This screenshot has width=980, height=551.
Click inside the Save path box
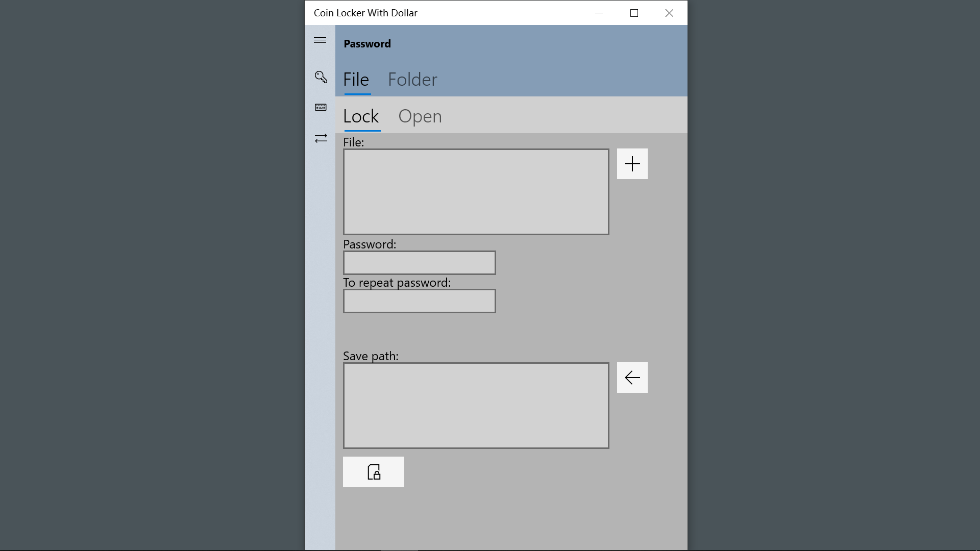click(x=476, y=406)
